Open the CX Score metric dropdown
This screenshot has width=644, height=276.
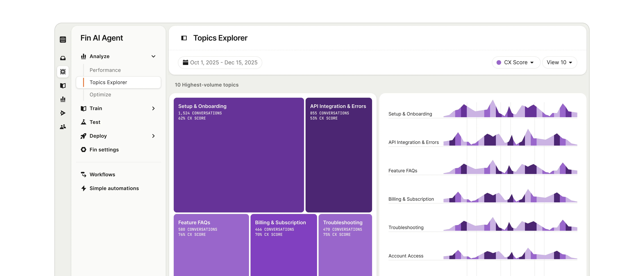(x=516, y=62)
